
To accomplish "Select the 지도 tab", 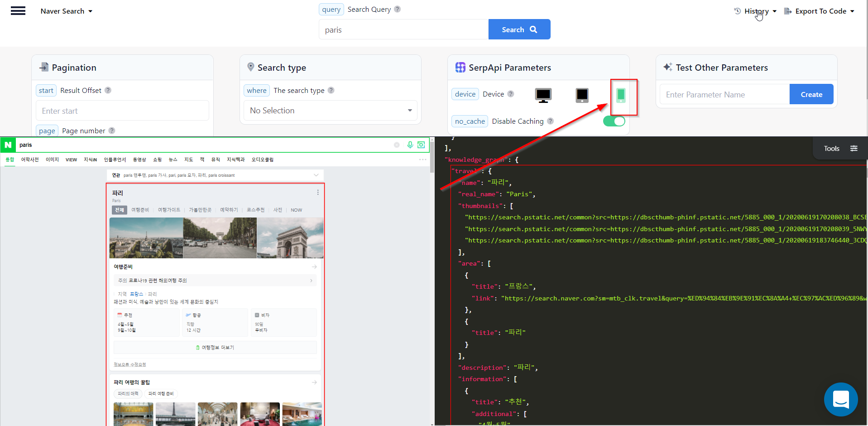I will [189, 160].
